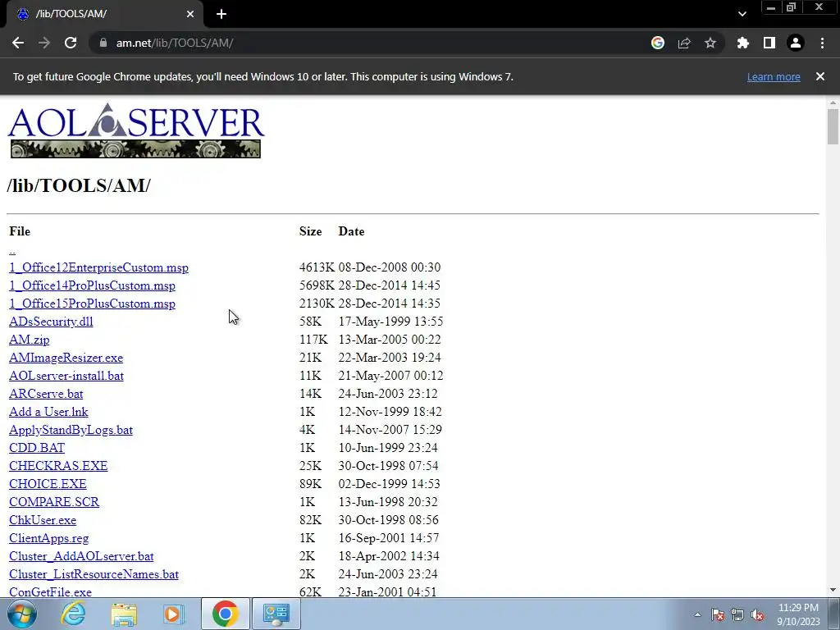The image size is (840, 630).
Task: Click the Size column header
Action: point(311,231)
